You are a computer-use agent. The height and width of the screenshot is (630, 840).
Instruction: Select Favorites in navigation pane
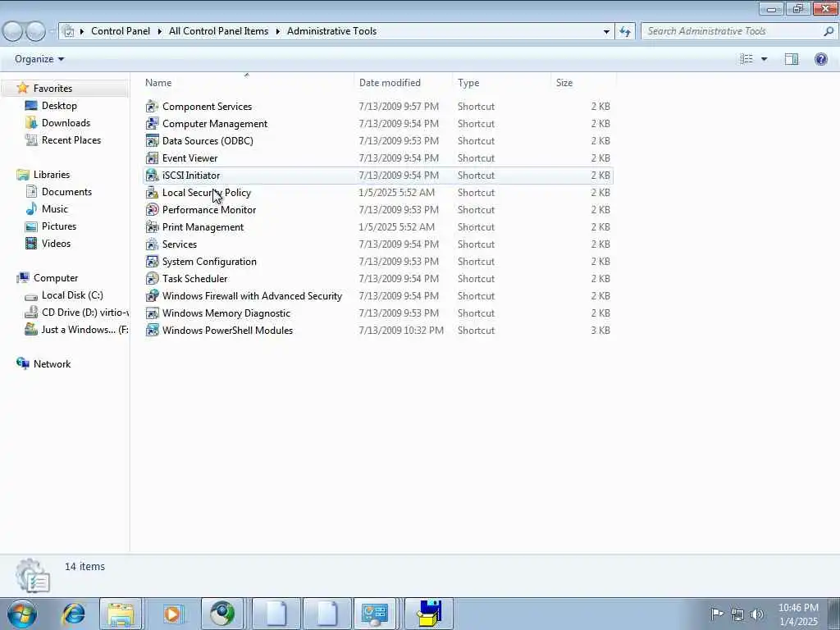(x=52, y=89)
